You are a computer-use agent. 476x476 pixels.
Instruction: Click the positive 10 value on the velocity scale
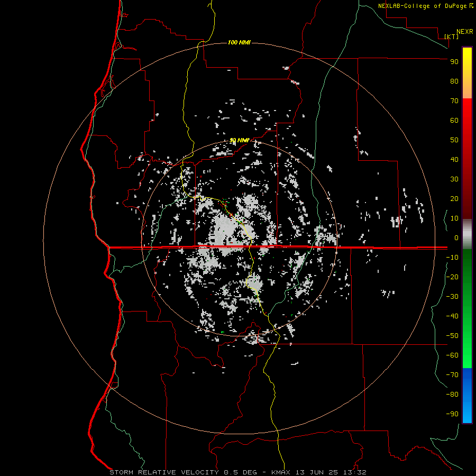pos(454,218)
